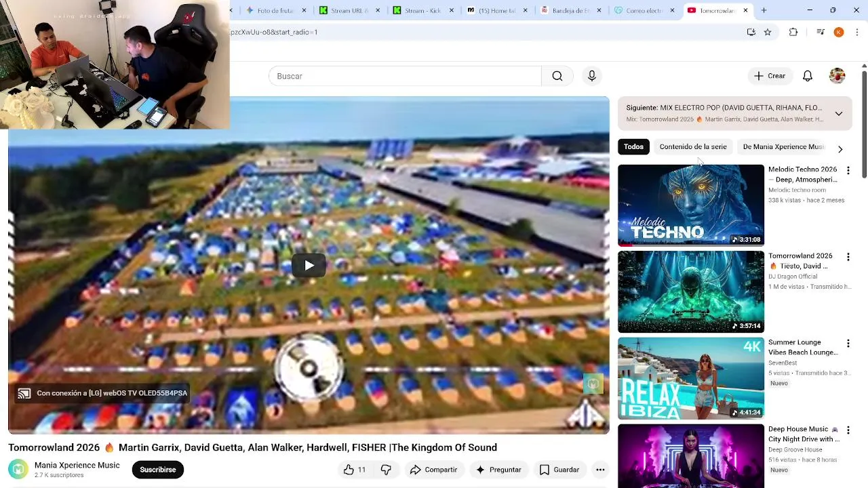Like the video with thumbs up
This screenshot has width=868, height=488.
pyautogui.click(x=355, y=470)
